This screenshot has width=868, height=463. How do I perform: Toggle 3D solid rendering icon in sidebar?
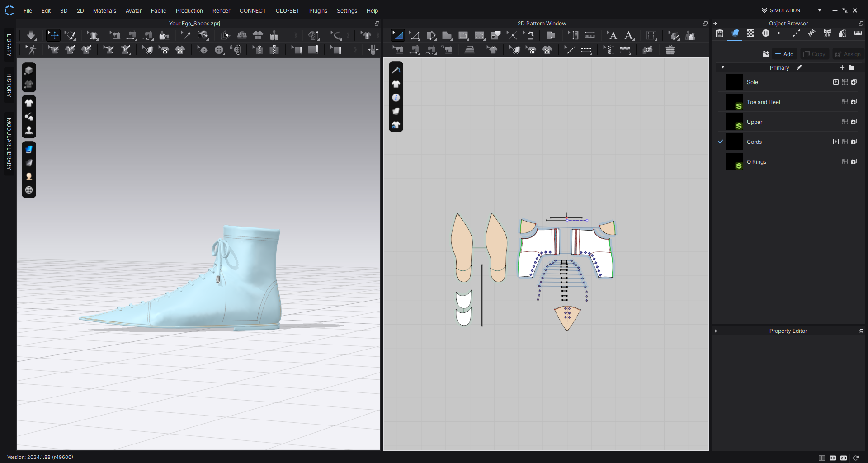pos(29,71)
